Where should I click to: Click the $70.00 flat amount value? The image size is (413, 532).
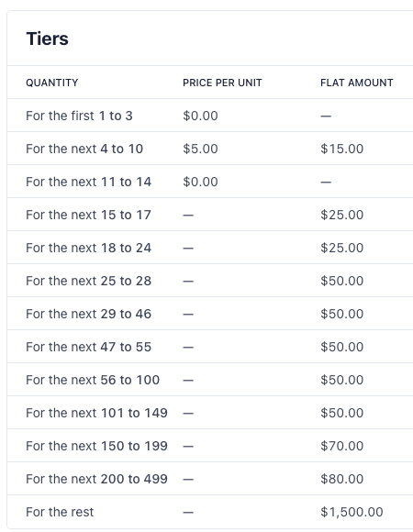click(x=342, y=446)
